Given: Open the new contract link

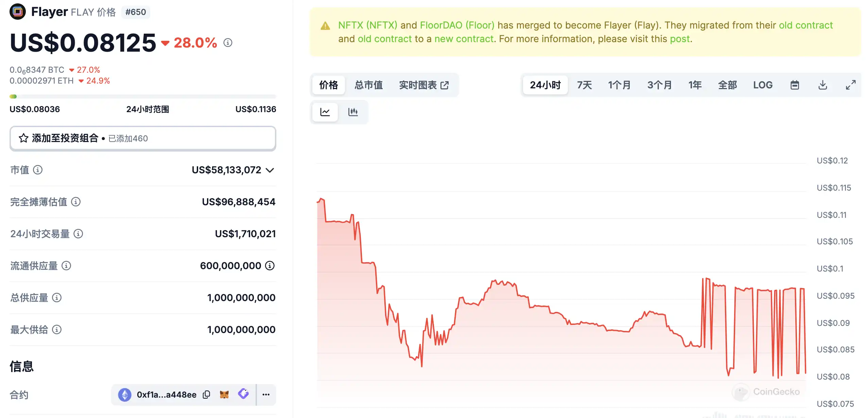Looking at the screenshot, I should click(x=464, y=39).
